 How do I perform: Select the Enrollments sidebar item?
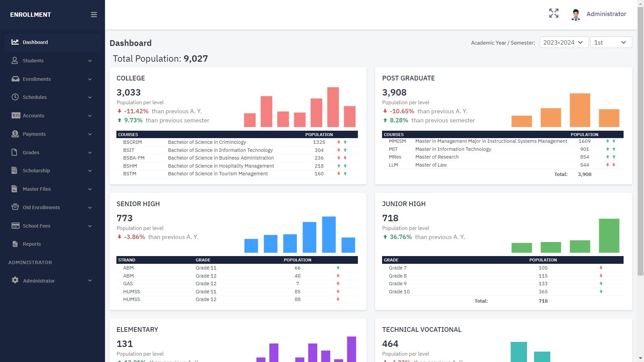point(37,79)
